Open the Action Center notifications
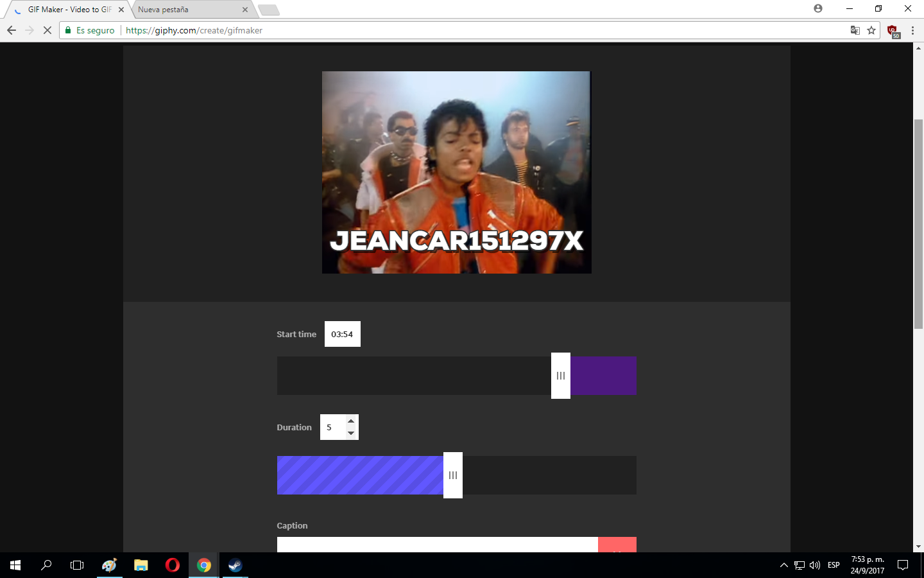The height and width of the screenshot is (578, 924). (903, 565)
